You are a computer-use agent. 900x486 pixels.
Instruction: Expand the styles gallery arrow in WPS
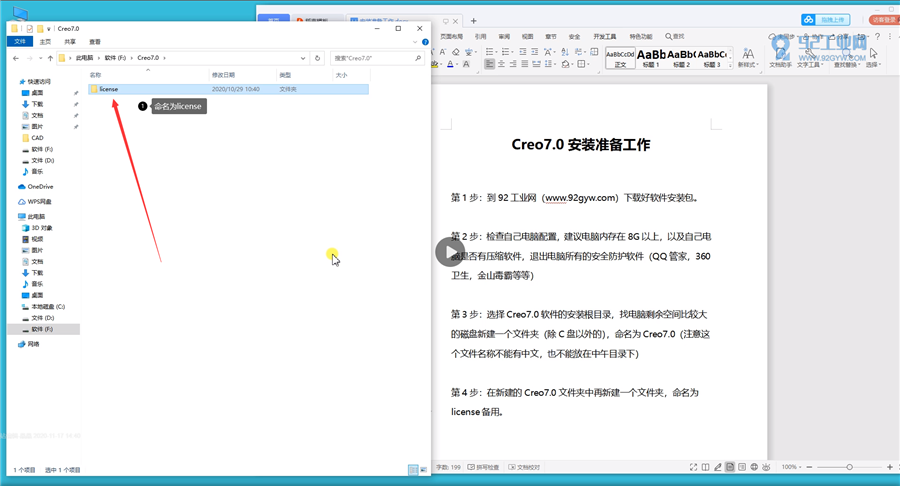(731, 65)
